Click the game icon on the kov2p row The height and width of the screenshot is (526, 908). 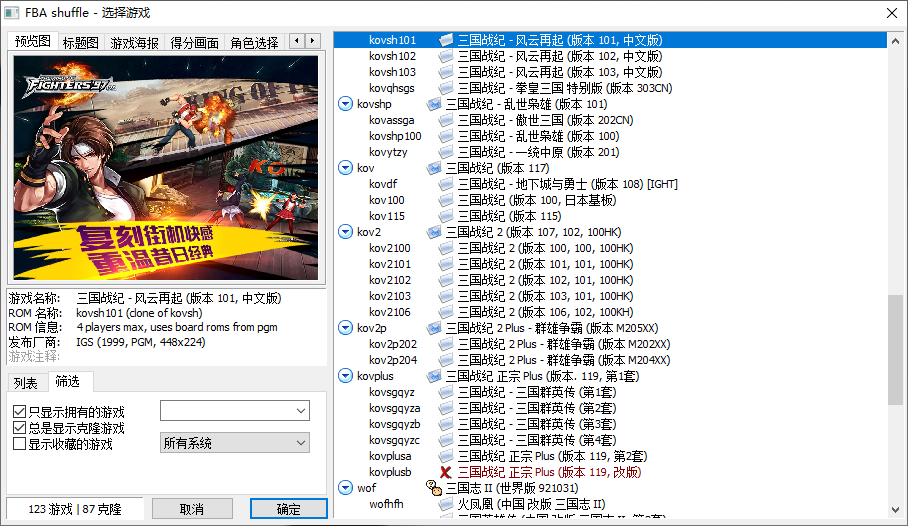coord(434,328)
